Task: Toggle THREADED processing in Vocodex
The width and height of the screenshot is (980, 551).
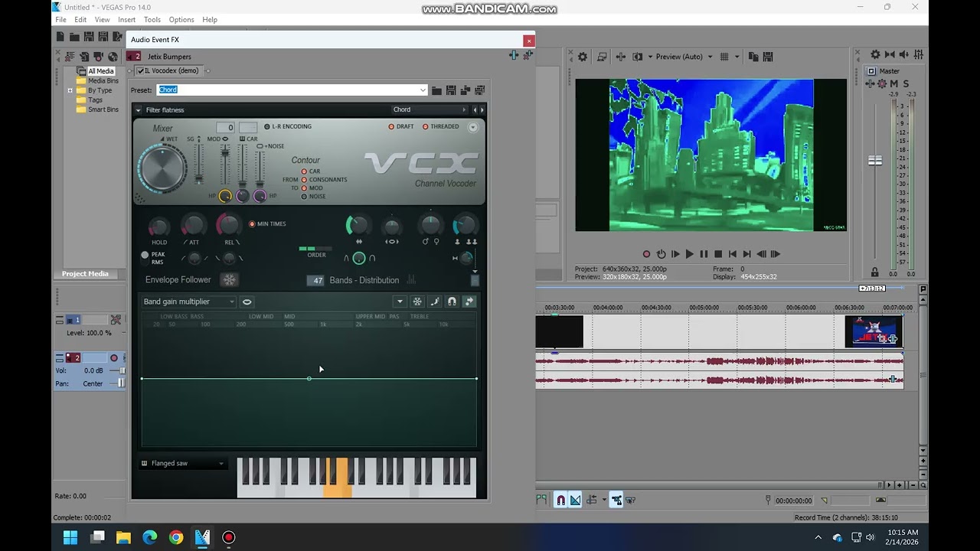Action: coord(426,127)
